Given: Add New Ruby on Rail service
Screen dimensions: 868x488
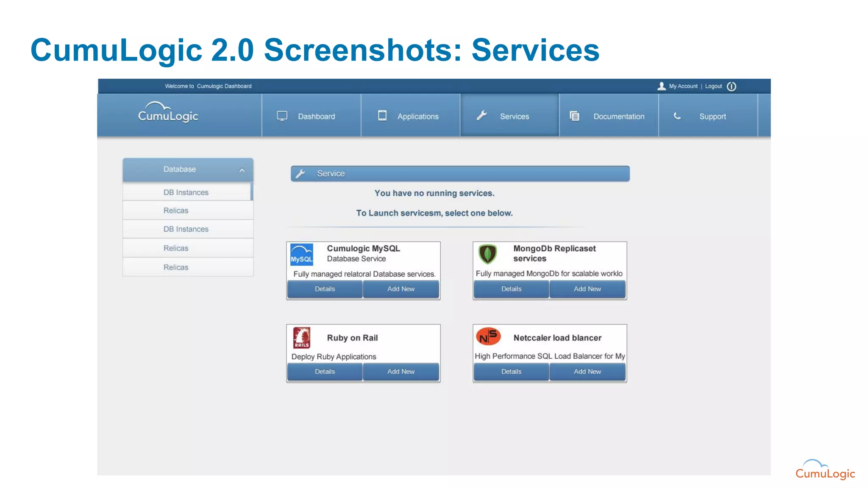Looking at the screenshot, I should coord(401,372).
